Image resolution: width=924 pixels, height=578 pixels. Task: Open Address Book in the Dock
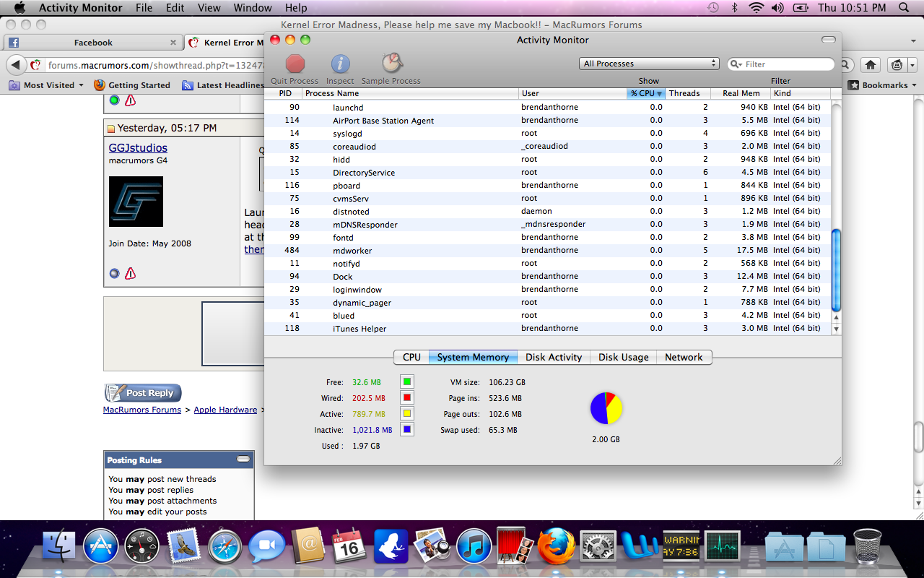click(x=309, y=547)
